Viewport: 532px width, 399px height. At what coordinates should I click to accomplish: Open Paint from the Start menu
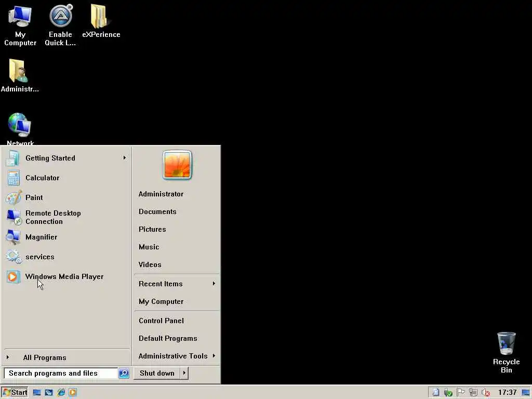pyautogui.click(x=66, y=197)
